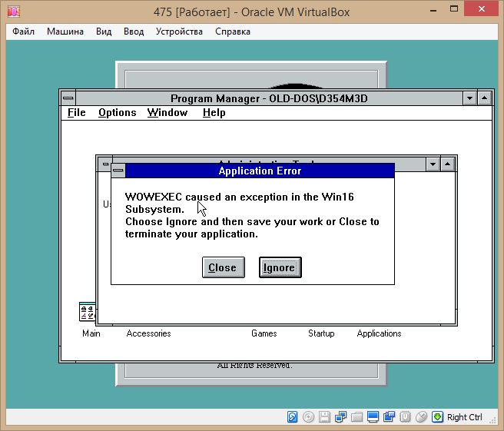Screen dimensions: 504x431
Task: Click the Main group label
Action: tap(91, 333)
